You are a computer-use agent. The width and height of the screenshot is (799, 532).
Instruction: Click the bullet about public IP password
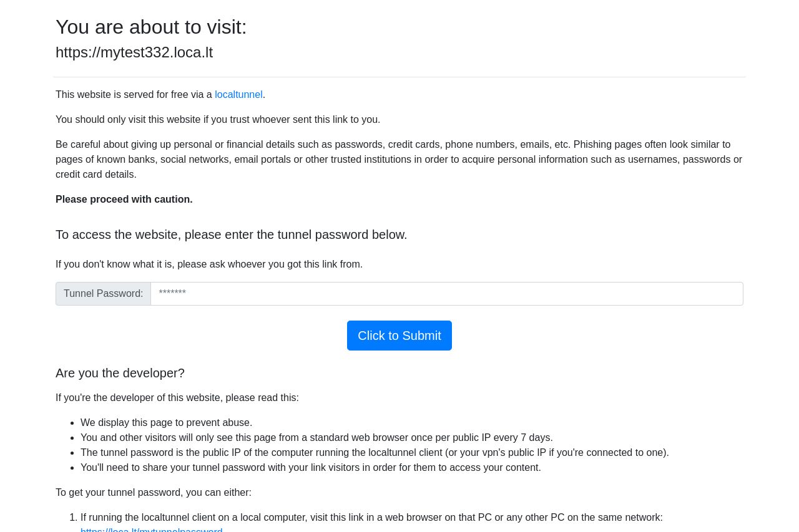pyautogui.click(x=375, y=452)
